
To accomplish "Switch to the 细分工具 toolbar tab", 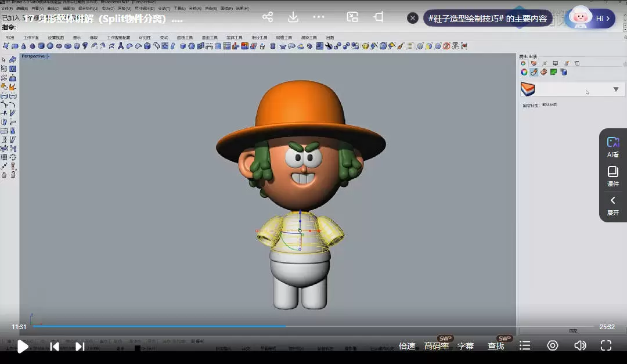I will coord(259,38).
